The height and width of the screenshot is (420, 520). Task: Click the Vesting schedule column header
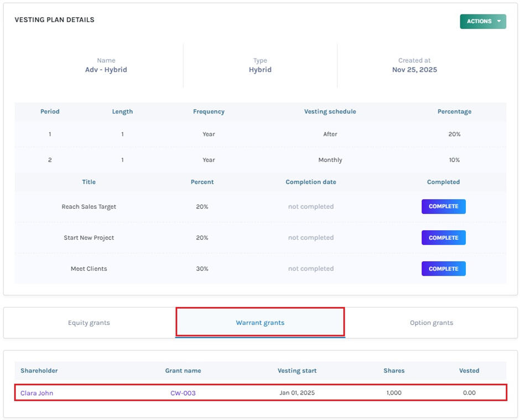pyautogui.click(x=330, y=111)
